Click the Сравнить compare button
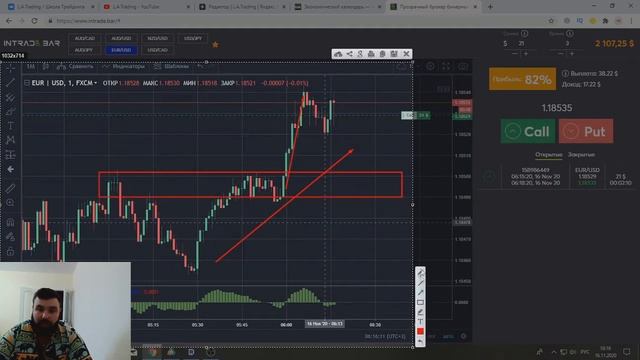Image resolution: width=640 pixels, height=360 pixels. point(76,66)
